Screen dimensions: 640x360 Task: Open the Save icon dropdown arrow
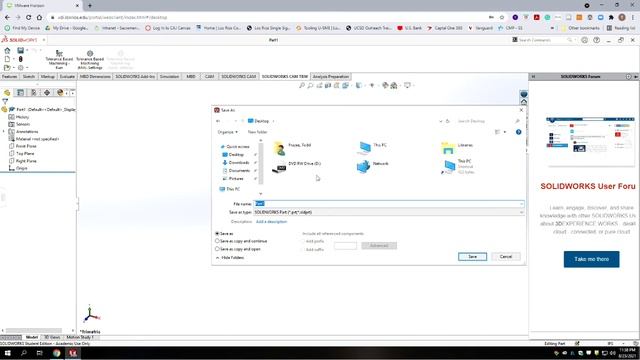coord(27,51)
